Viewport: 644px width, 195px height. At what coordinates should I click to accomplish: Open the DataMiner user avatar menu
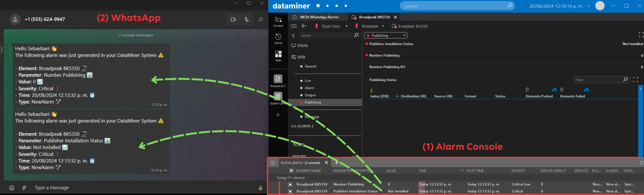point(600,6)
